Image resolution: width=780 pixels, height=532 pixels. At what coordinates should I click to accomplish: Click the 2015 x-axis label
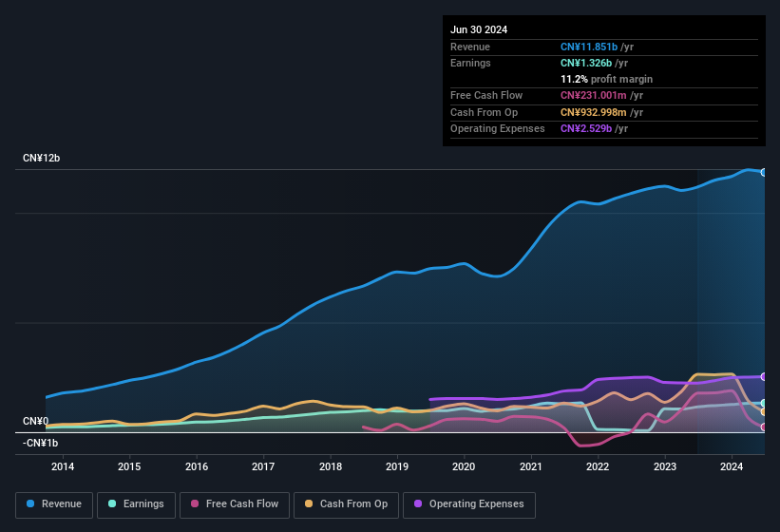tap(129, 466)
